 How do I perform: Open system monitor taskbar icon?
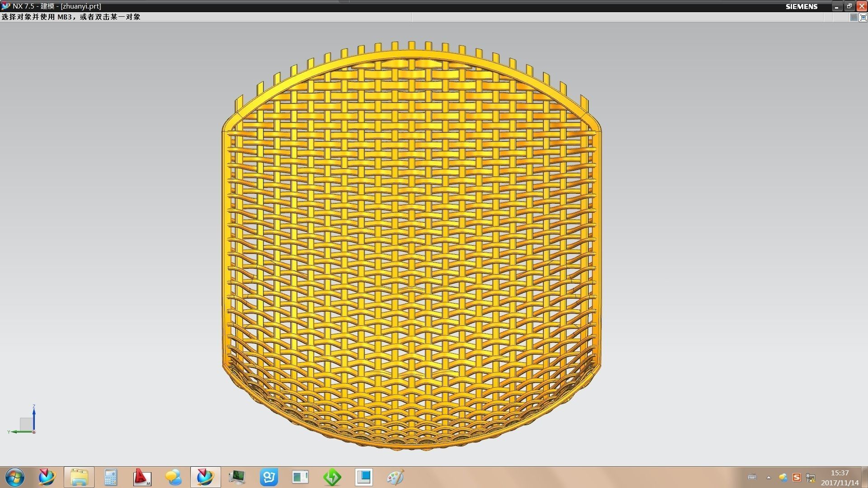point(237,477)
